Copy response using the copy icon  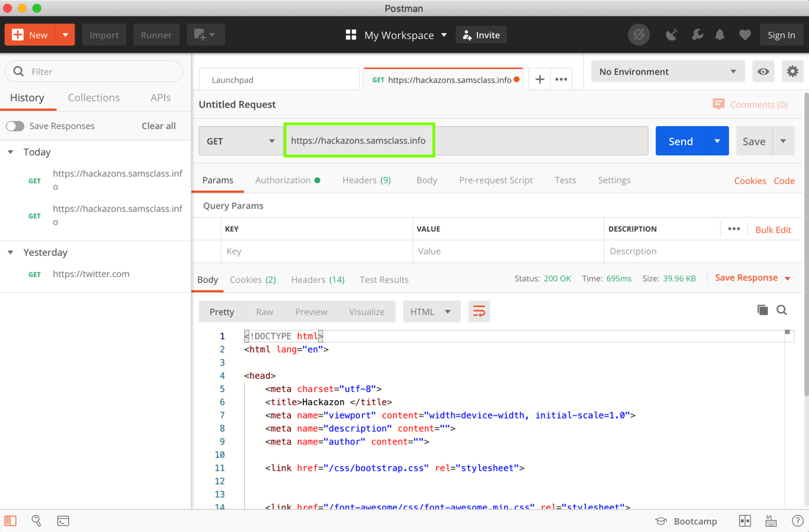pos(762,310)
